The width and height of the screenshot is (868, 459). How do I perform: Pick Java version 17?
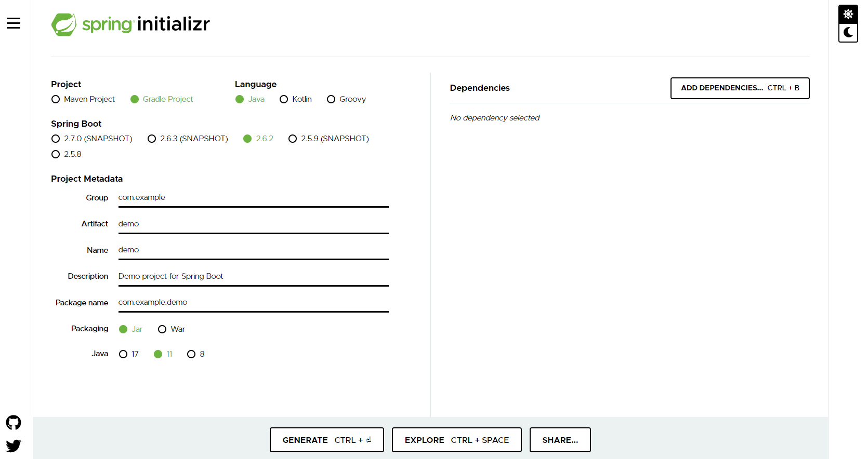pyautogui.click(x=129, y=354)
